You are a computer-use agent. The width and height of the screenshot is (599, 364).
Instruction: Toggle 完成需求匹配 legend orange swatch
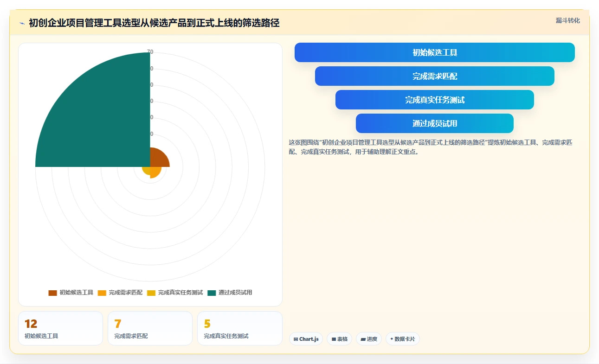(102, 293)
